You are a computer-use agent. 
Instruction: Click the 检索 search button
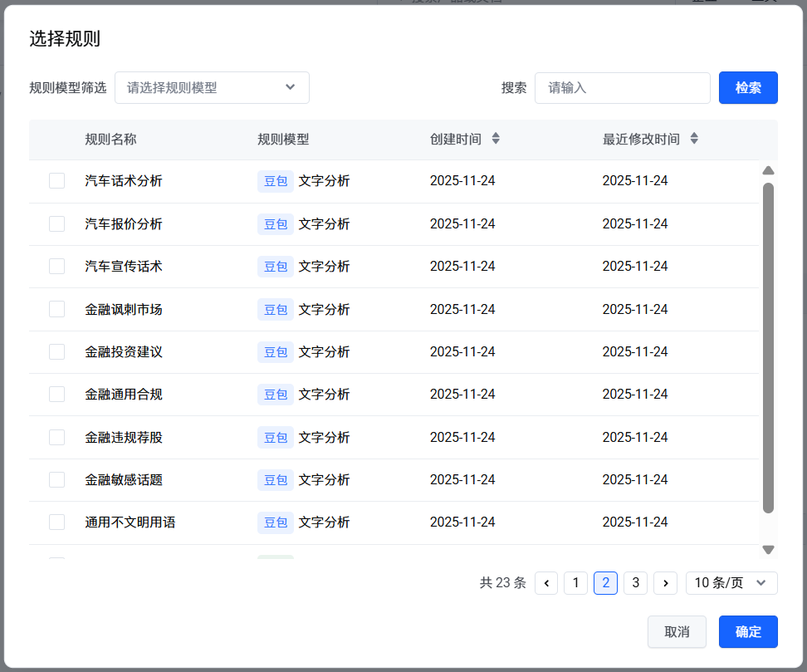click(748, 87)
